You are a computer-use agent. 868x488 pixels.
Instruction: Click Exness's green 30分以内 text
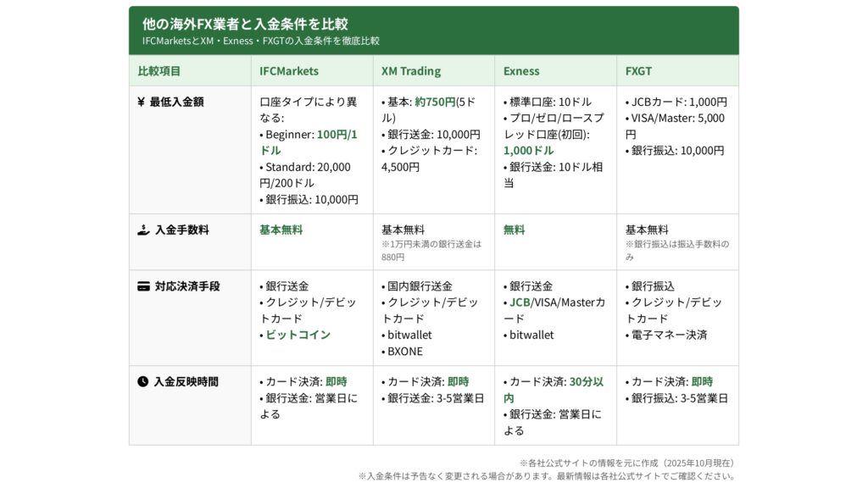tap(586, 381)
